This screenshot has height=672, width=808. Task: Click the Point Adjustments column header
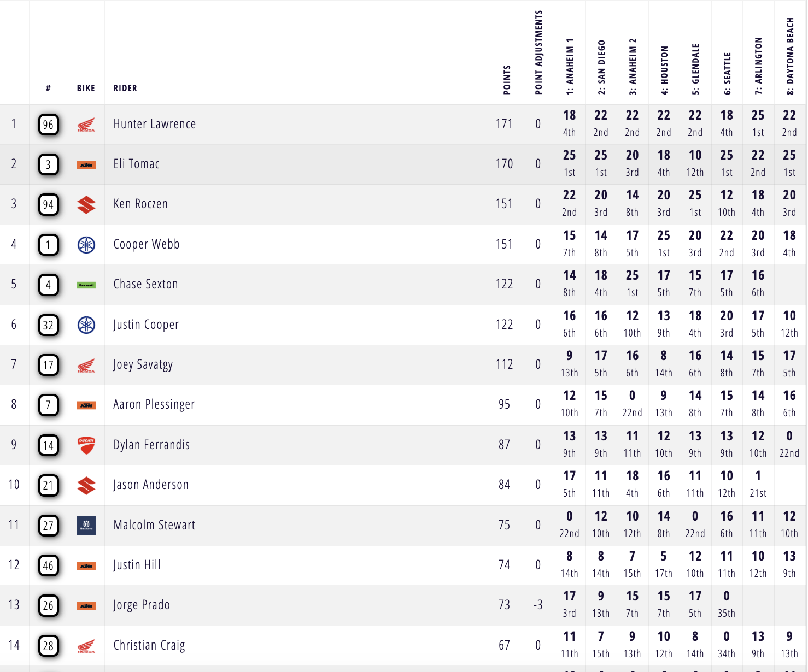[538, 52]
